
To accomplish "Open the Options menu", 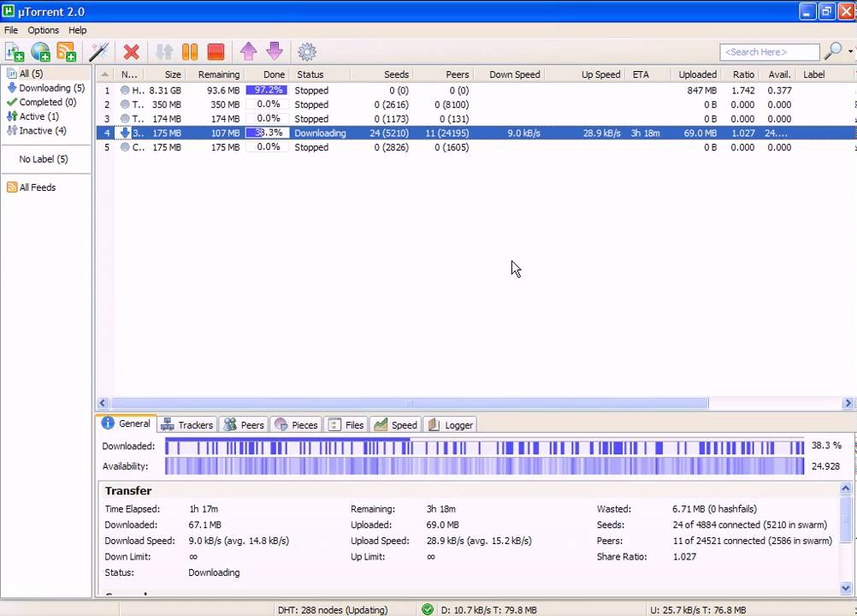I will (x=44, y=30).
